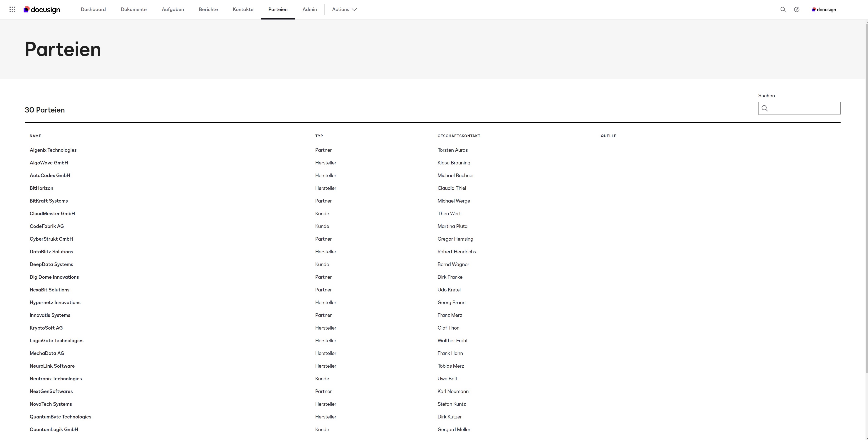The height and width of the screenshot is (440, 868).
Task: Select Hypernetz Innovations entry
Action: (55, 302)
